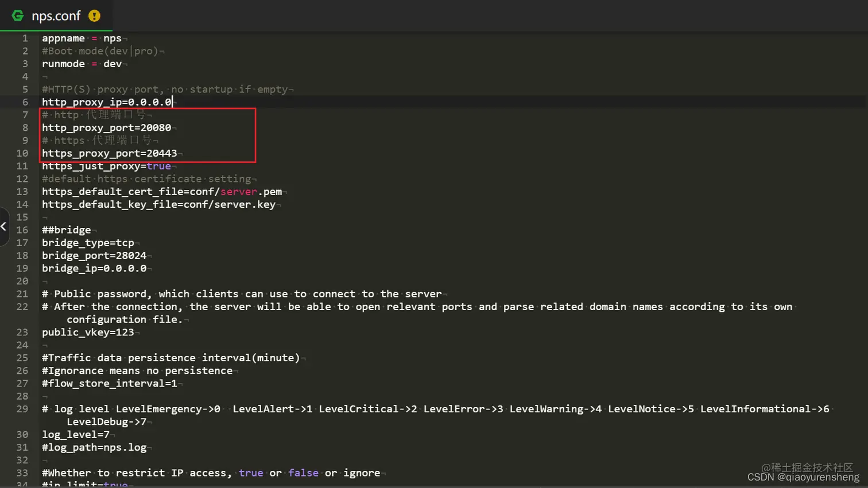The height and width of the screenshot is (488, 868).
Task: Click the '# log level LevelEmergency->0' comment
Action: coord(436,409)
